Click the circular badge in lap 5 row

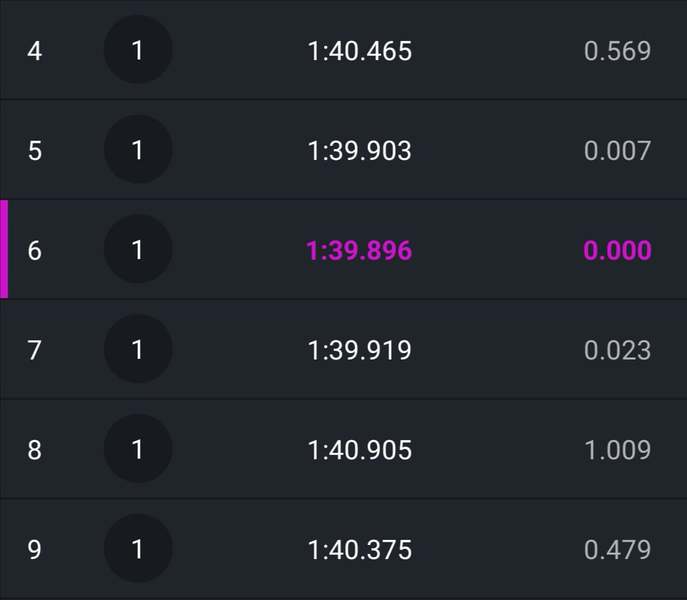[138, 150]
